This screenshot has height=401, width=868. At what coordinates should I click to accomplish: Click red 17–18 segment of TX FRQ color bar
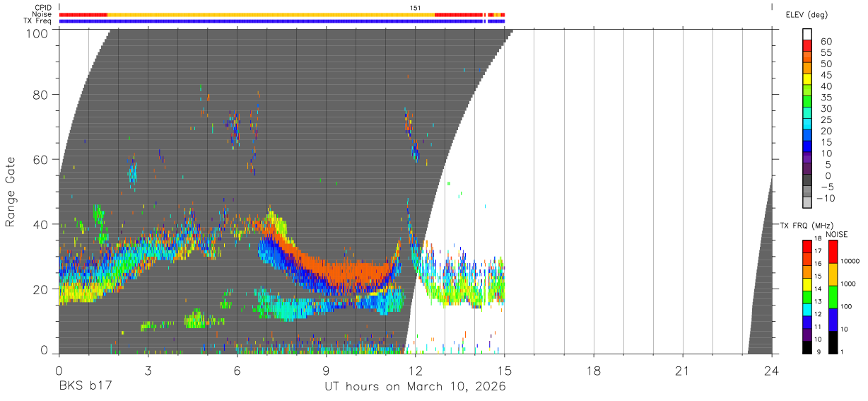(x=807, y=247)
